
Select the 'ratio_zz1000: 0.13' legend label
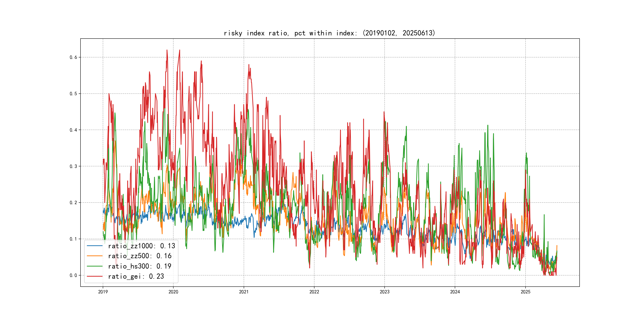(x=142, y=246)
